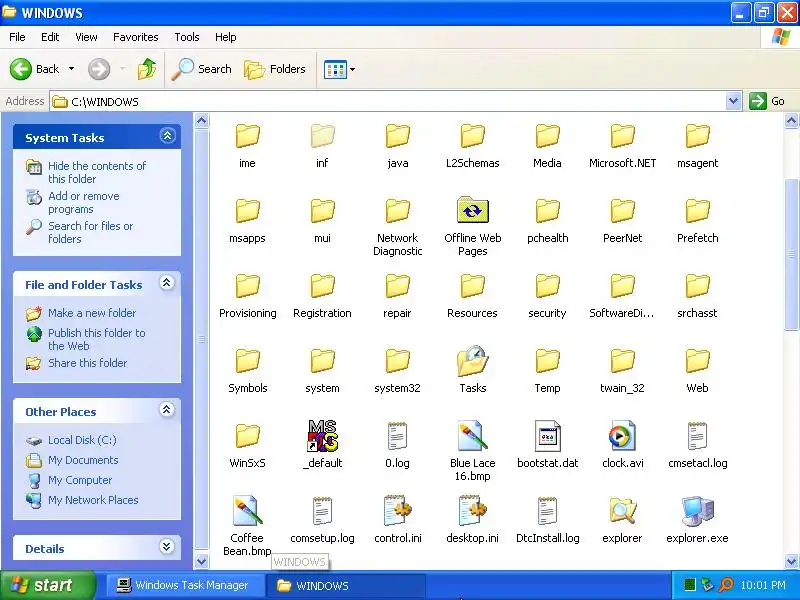Select the _default MS-DOS shortcut icon

(322, 436)
